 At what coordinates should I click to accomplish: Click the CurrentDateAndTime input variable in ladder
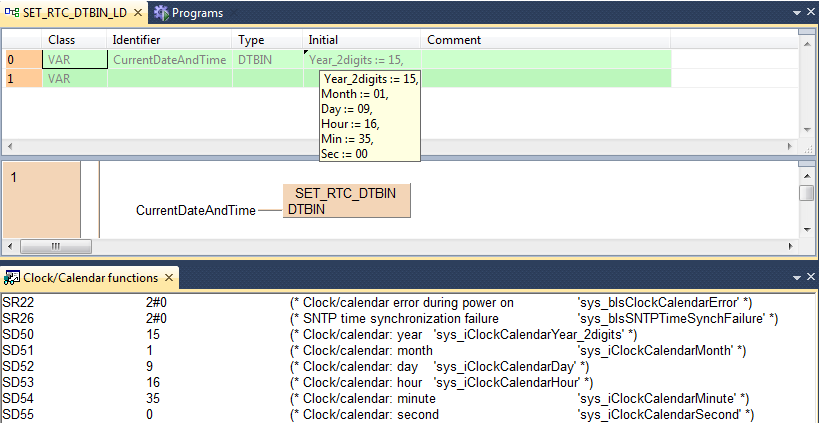point(195,211)
